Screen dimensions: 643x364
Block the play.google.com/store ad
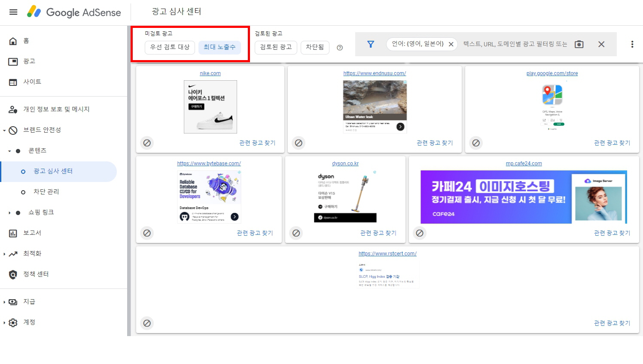[x=476, y=143]
